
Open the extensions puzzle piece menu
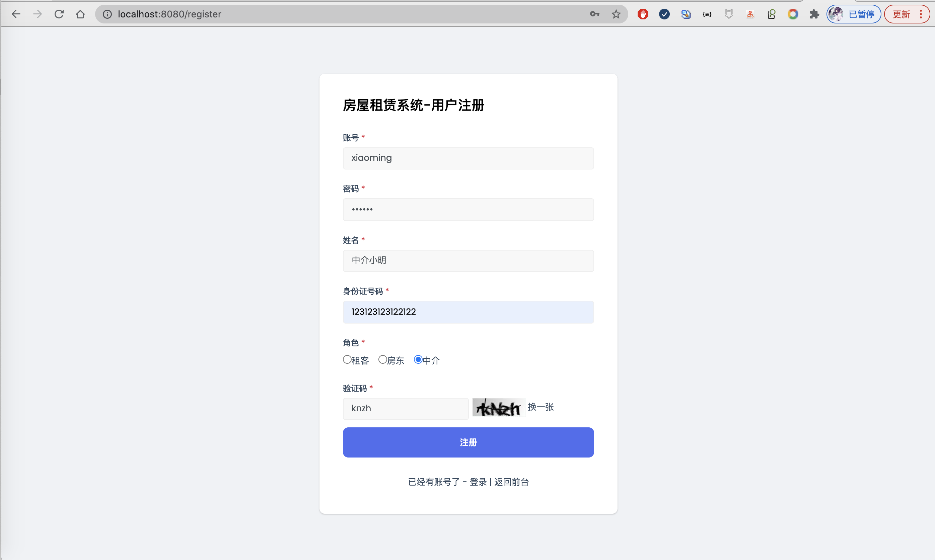pyautogui.click(x=814, y=14)
